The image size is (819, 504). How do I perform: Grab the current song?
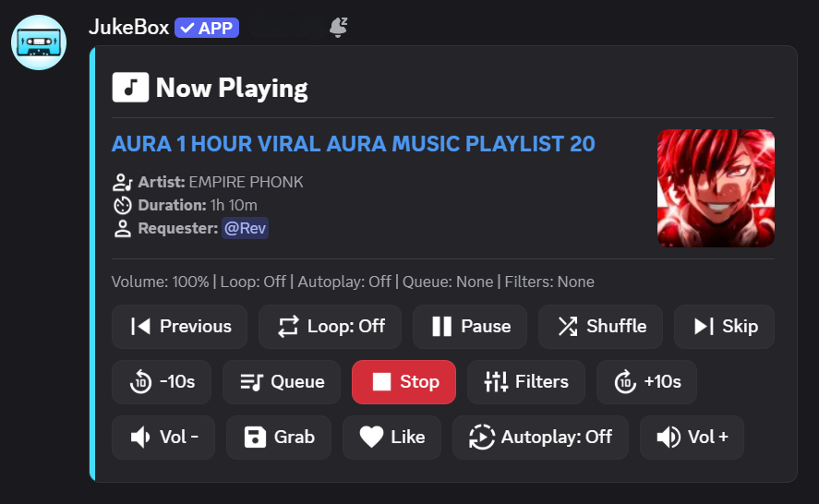(x=279, y=438)
